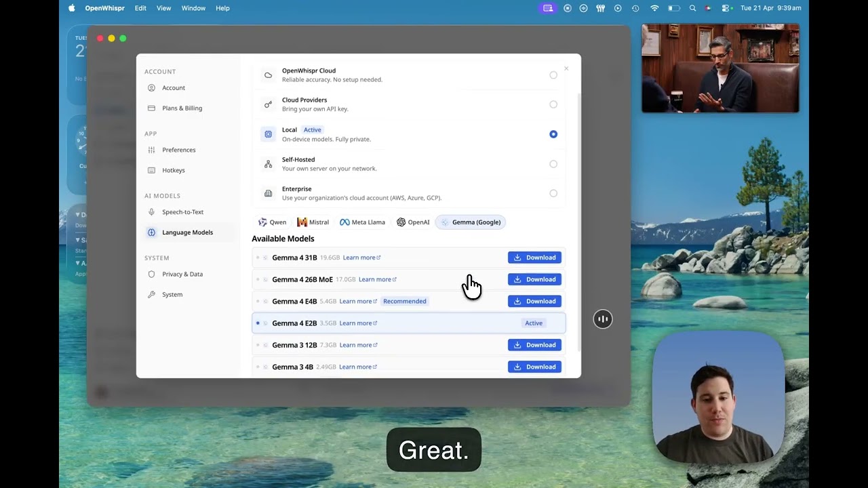Screen dimensions: 868x488
Task: Open the System section
Action: 190,294
